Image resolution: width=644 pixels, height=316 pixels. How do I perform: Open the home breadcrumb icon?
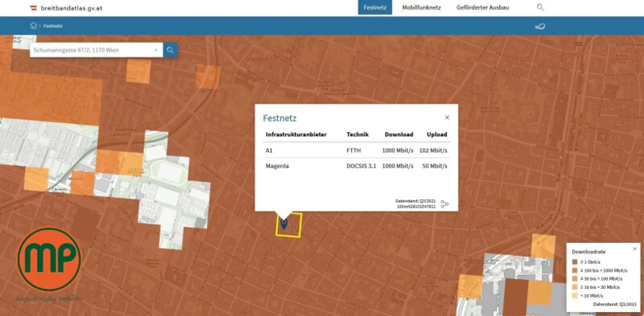coord(33,26)
